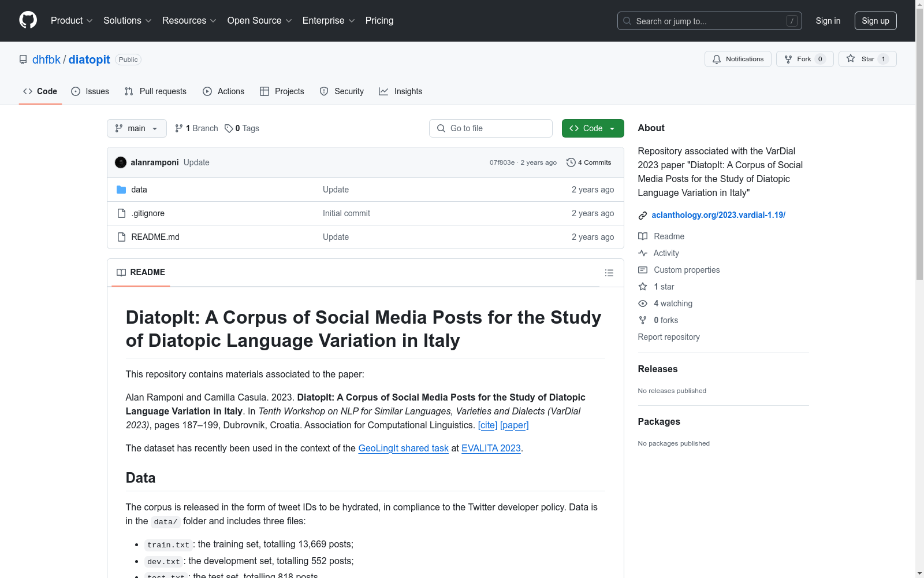This screenshot has width=924, height=578.
Task: Open the Pull requests tab
Action: pos(155,91)
